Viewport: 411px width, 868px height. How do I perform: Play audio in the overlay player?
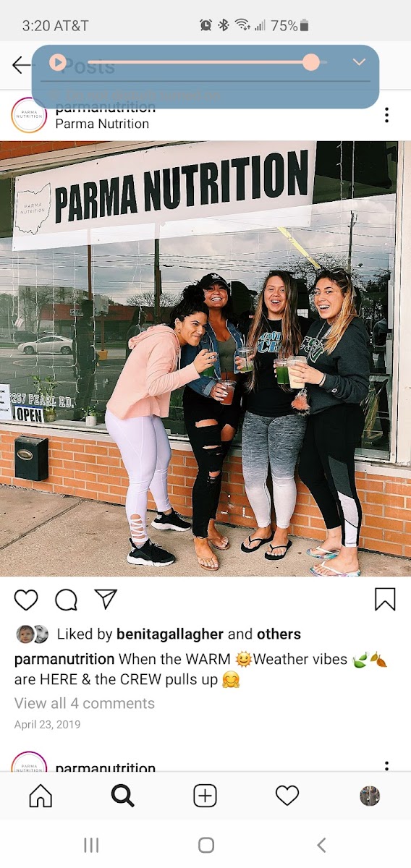point(58,63)
